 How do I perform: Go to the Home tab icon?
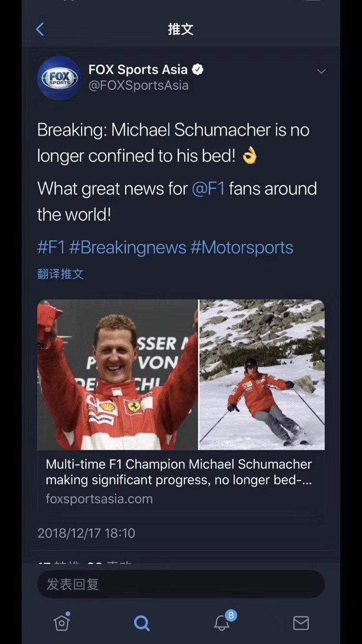(x=62, y=623)
